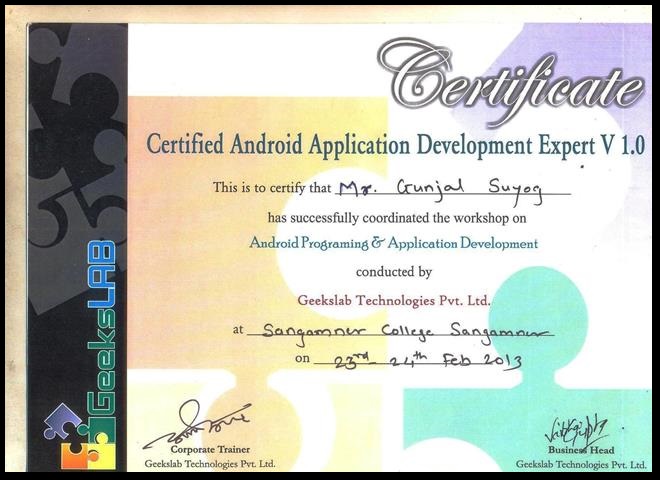Click 'Certified Android Application Development Expert V 1.0' title
660x480 pixels.
(x=395, y=146)
